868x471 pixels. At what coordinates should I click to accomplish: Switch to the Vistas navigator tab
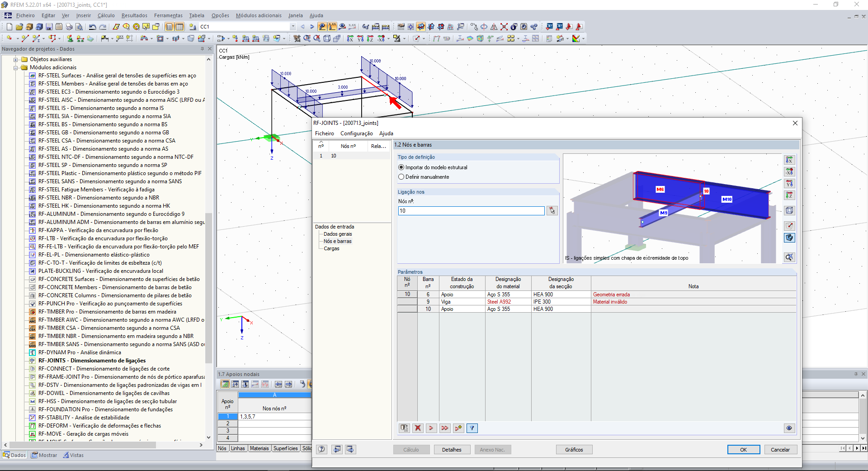(73, 455)
